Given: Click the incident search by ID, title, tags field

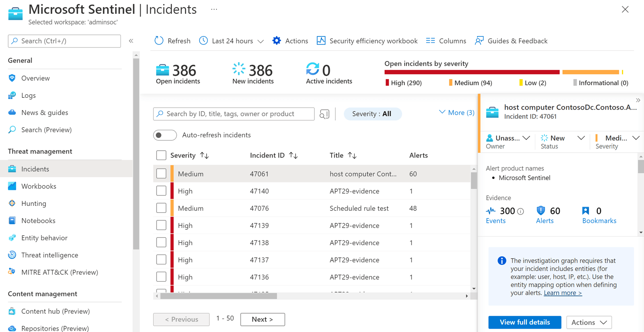Looking at the screenshot, I should pos(234,114).
